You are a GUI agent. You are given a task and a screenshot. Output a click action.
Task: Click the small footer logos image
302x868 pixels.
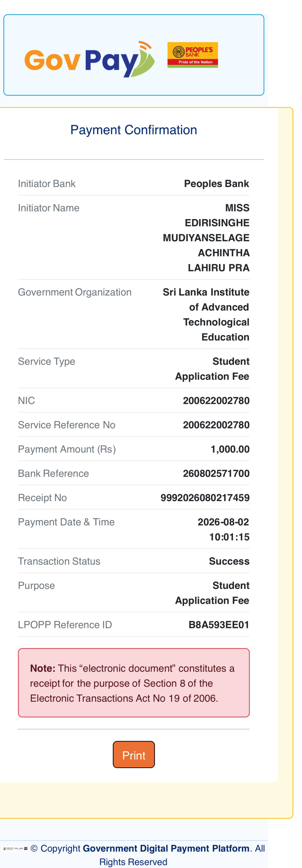coord(15,848)
